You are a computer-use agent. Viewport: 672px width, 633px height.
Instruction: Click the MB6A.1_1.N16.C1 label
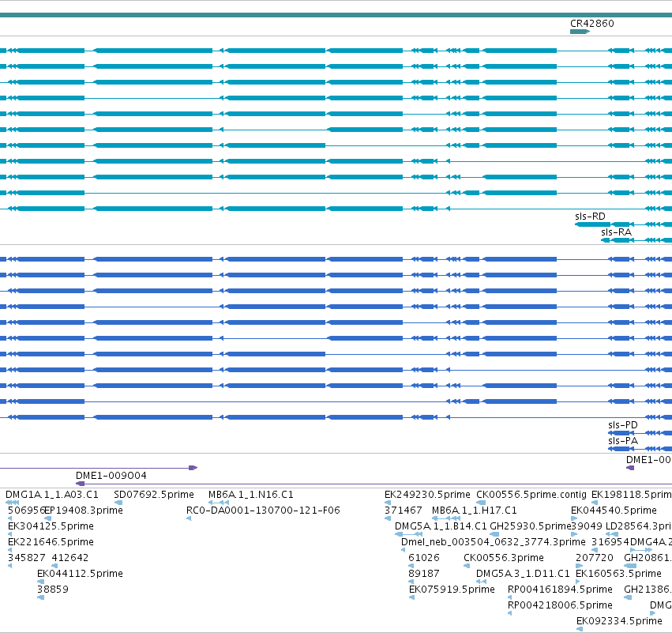[250, 495]
